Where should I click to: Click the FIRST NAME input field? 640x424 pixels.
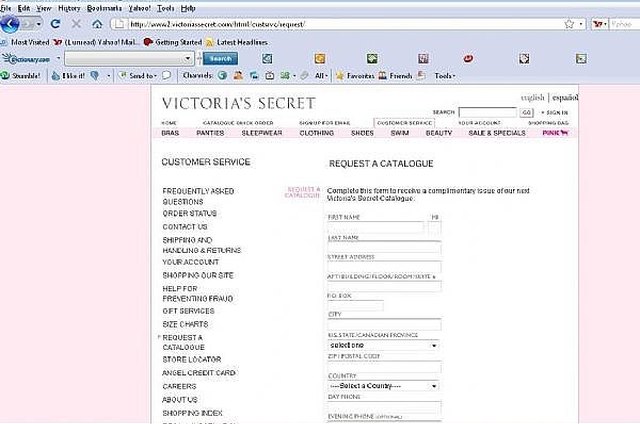coord(376,227)
